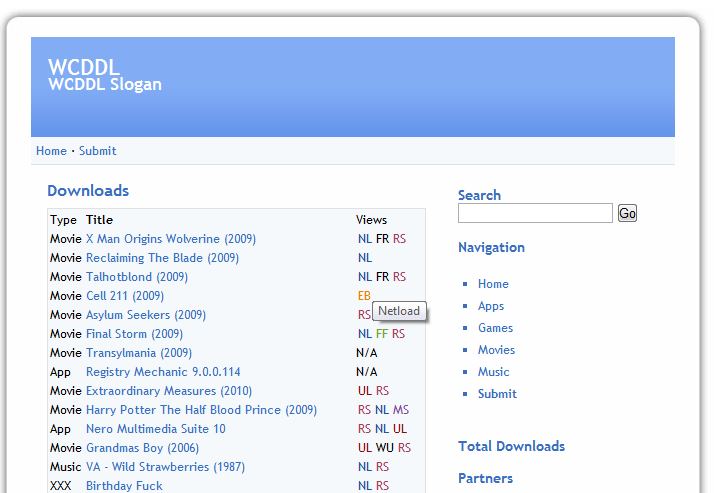Click into the Search text field
The height and width of the screenshot is (493, 714).
[535, 213]
